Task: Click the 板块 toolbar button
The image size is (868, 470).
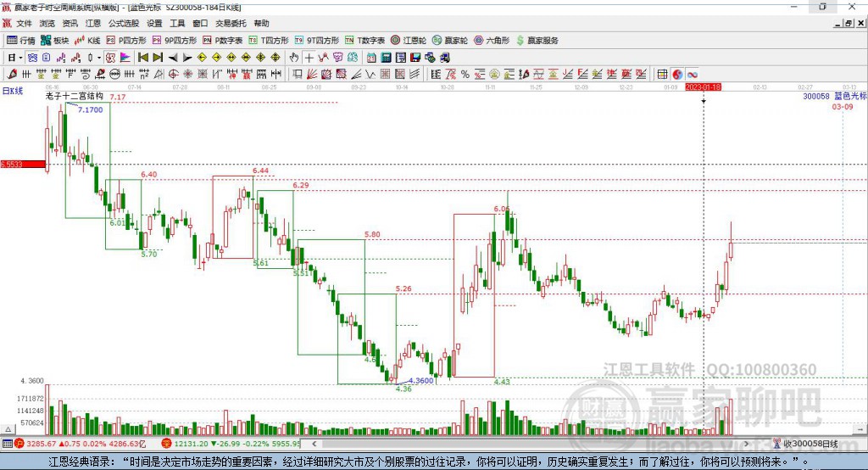Action: coord(55,41)
